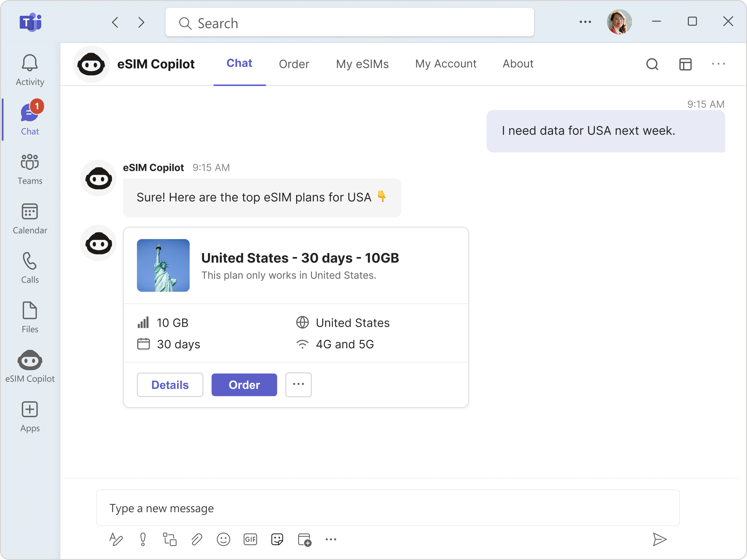Viewport: 747px width, 560px height.
Task: Open more compose options ellipsis
Action: point(331,539)
